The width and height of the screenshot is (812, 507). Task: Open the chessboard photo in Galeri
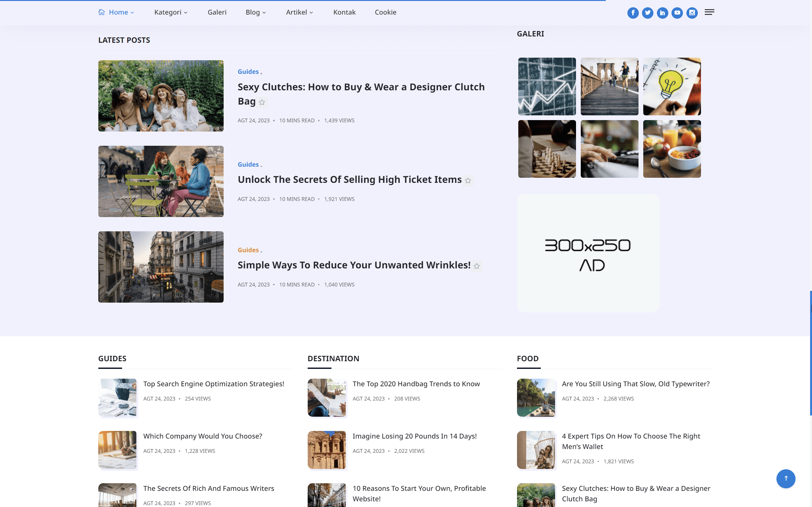pyautogui.click(x=547, y=149)
